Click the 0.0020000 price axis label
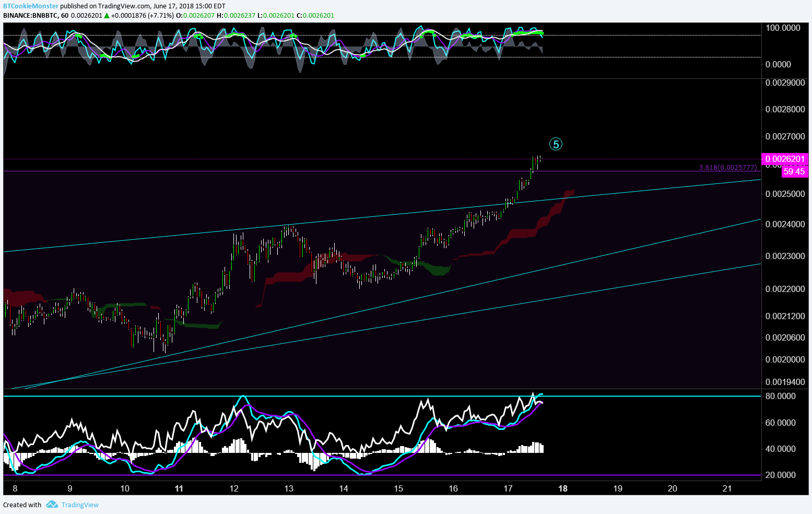Image resolution: width=812 pixels, height=514 pixels. coord(785,359)
